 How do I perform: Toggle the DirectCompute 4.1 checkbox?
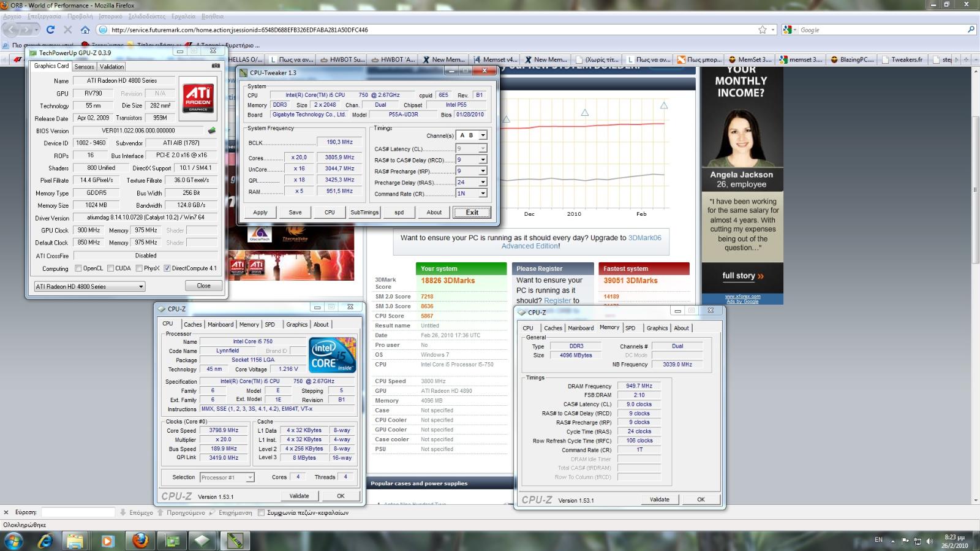167,268
